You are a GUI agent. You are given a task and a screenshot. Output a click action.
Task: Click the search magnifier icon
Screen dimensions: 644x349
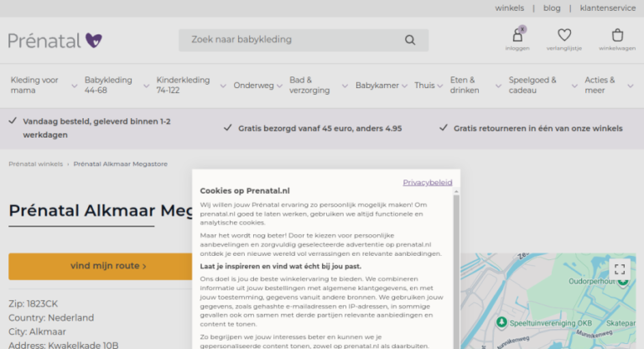pyautogui.click(x=410, y=40)
